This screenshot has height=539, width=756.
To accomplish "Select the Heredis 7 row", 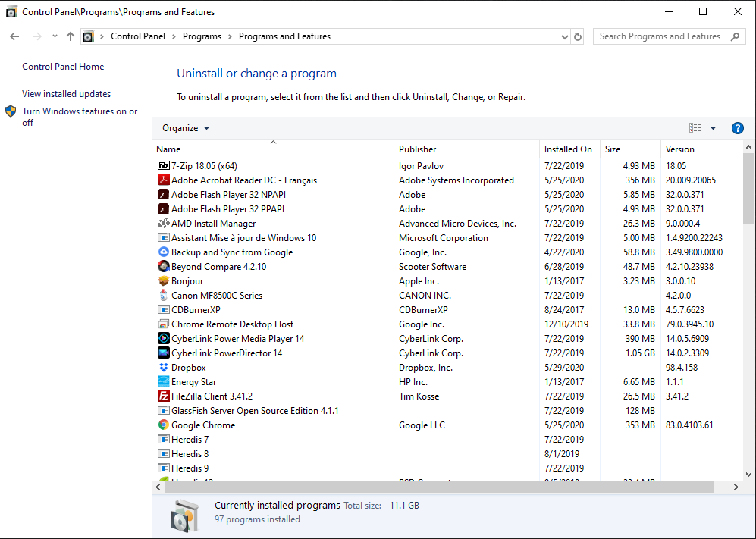I will (x=448, y=440).
